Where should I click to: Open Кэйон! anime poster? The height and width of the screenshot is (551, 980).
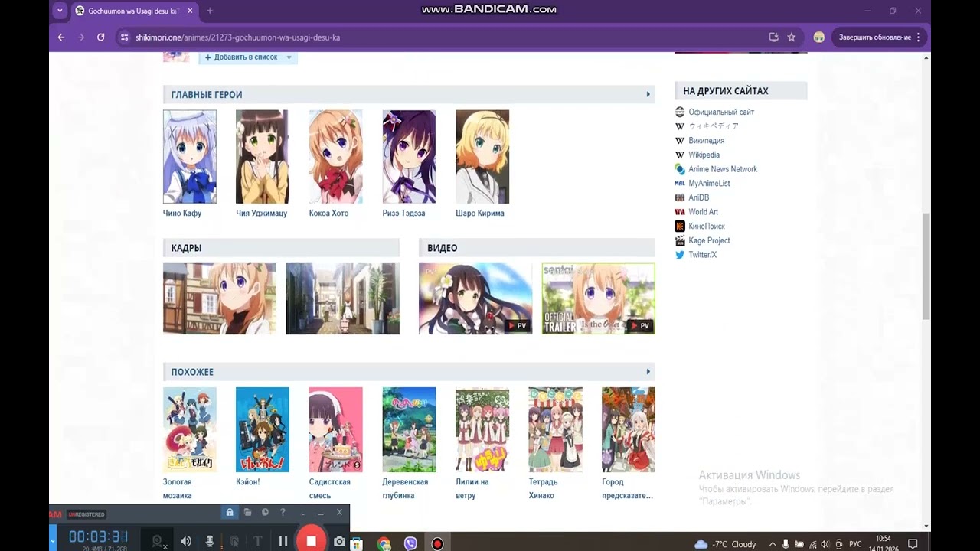point(263,429)
